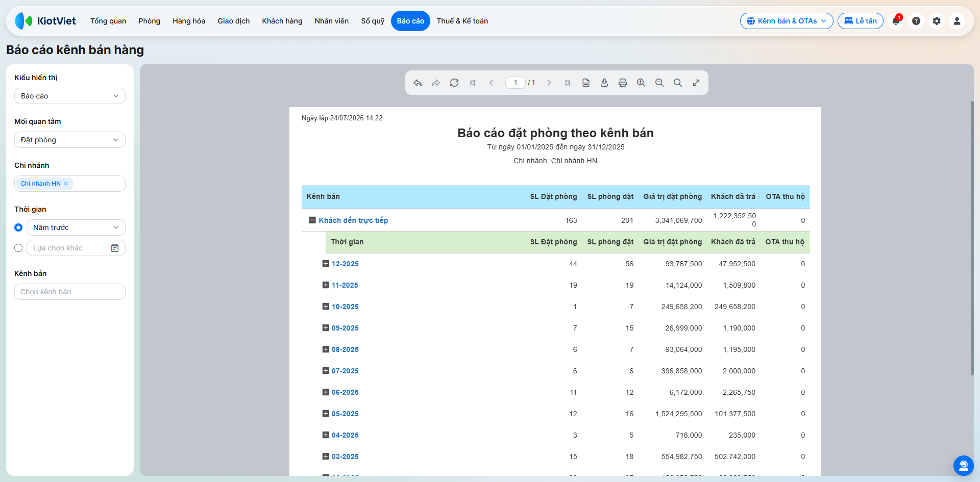Open the help question mark icon
980x482 pixels.
click(x=916, y=21)
